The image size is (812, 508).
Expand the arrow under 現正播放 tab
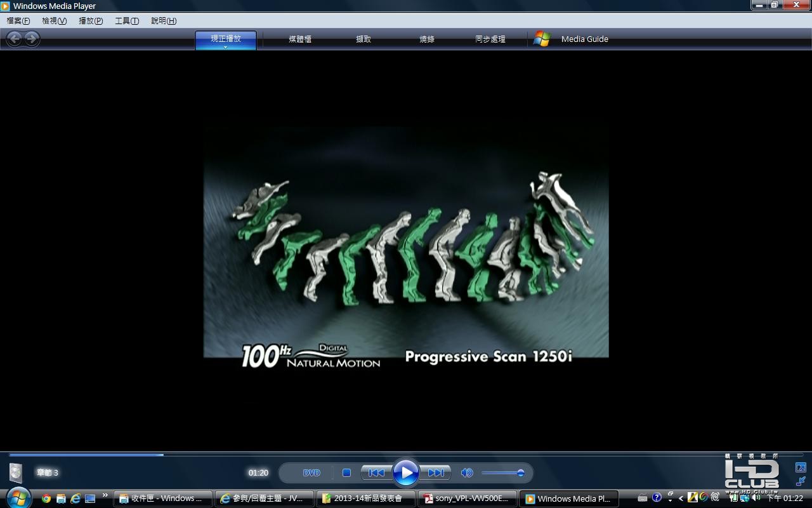pyautogui.click(x=225, y=47)
